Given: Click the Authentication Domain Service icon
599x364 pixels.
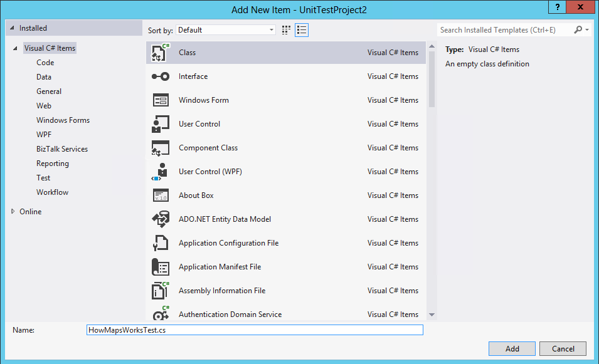Looking at the screenshot, I should click(x=161, y=314).
